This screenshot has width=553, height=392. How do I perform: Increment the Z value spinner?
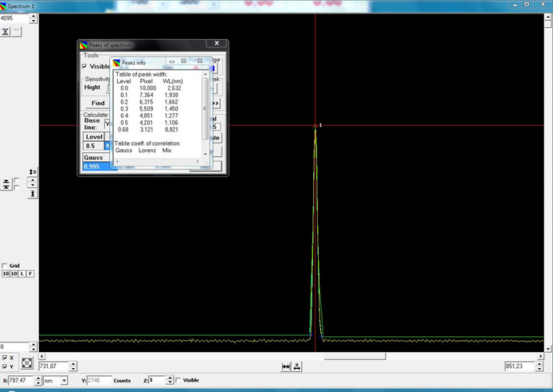pyautogui.click(x=169, y=378)
